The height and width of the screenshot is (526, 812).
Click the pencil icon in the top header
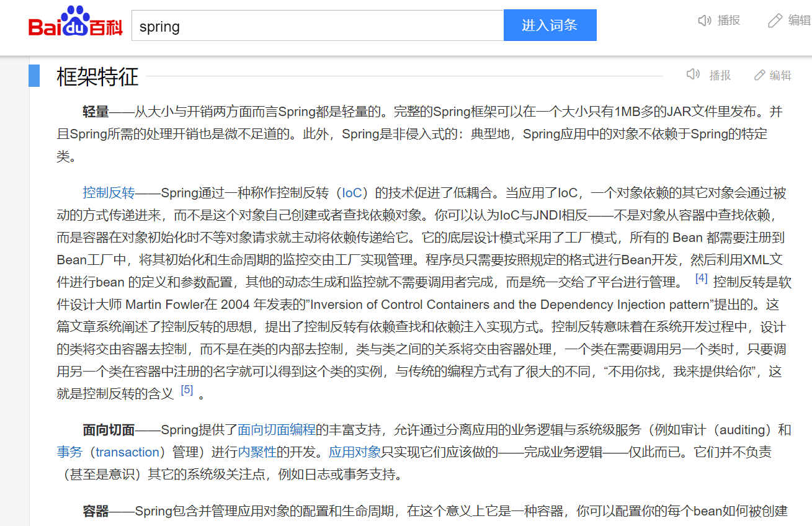coord(775,20)
